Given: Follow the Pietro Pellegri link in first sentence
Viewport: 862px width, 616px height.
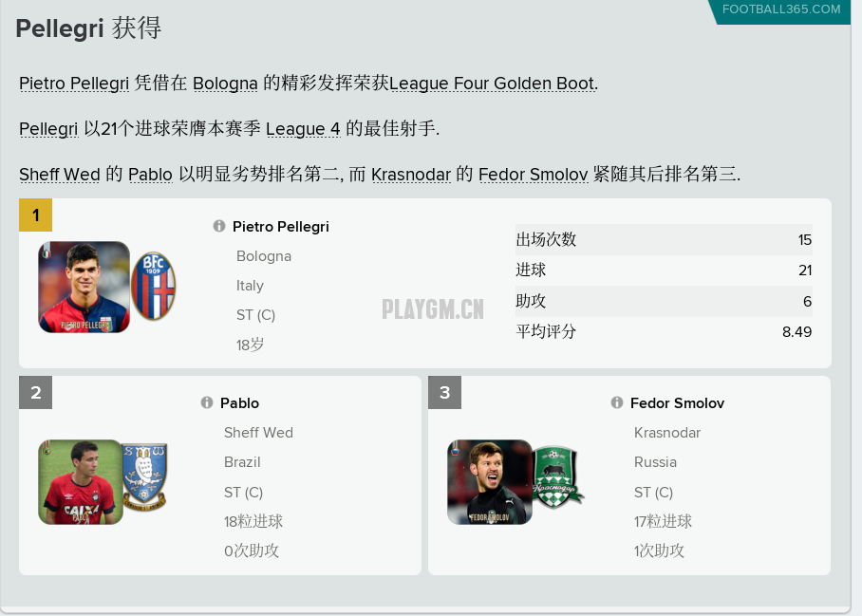Looking at the screenshot, I should click(x=74, y=84).
